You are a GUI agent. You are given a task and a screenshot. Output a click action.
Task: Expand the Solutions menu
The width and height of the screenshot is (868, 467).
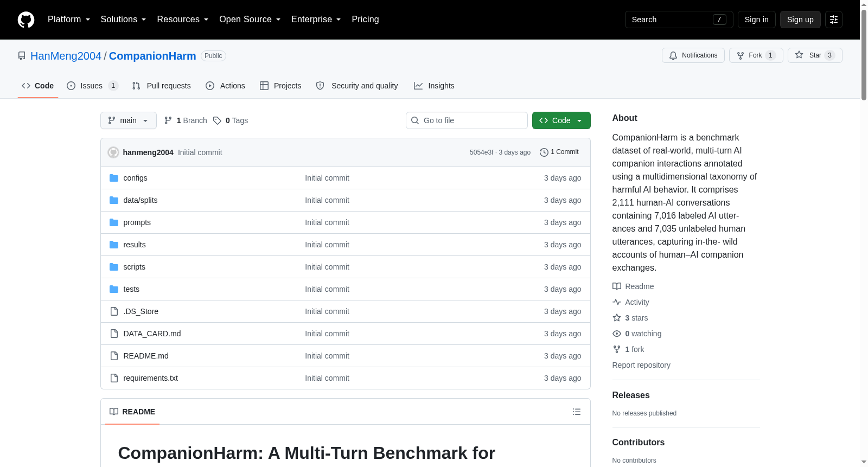tap(123, 20)
